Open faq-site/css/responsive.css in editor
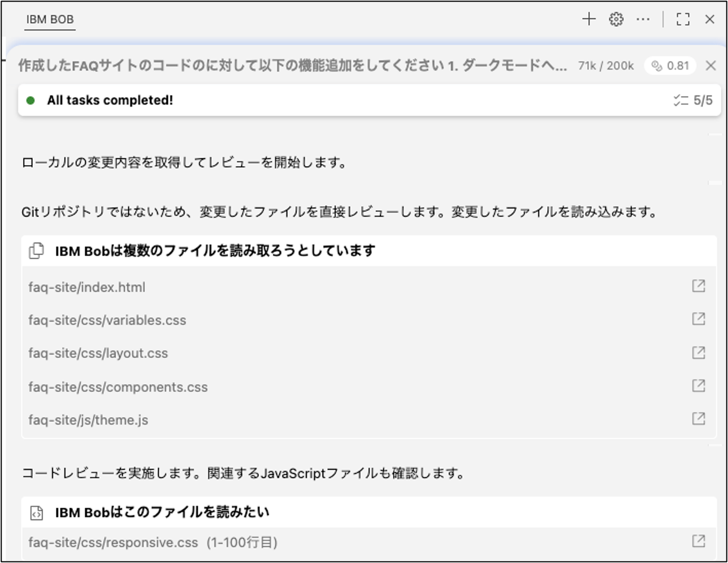This screenshot has height=563, width=728. (x=699, y=541)
